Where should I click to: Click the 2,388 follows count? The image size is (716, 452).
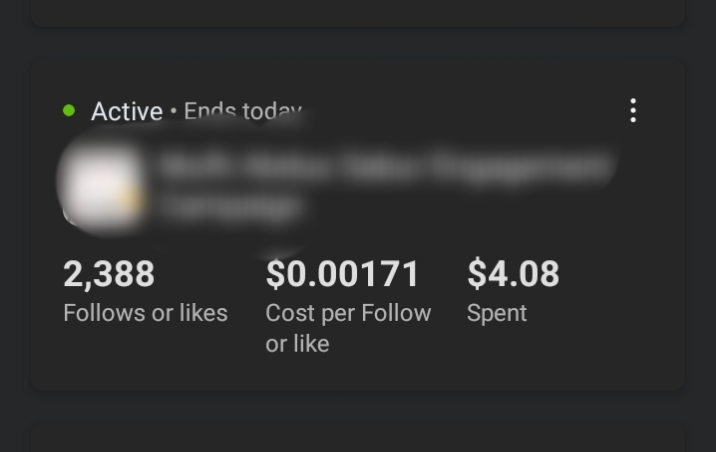pyautogui.click(x=109, y=273)
